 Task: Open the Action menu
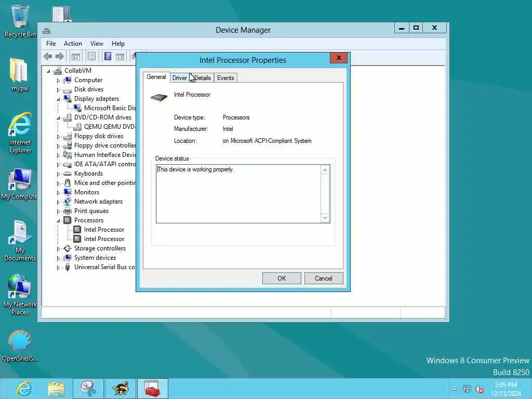tap(73, 44)
